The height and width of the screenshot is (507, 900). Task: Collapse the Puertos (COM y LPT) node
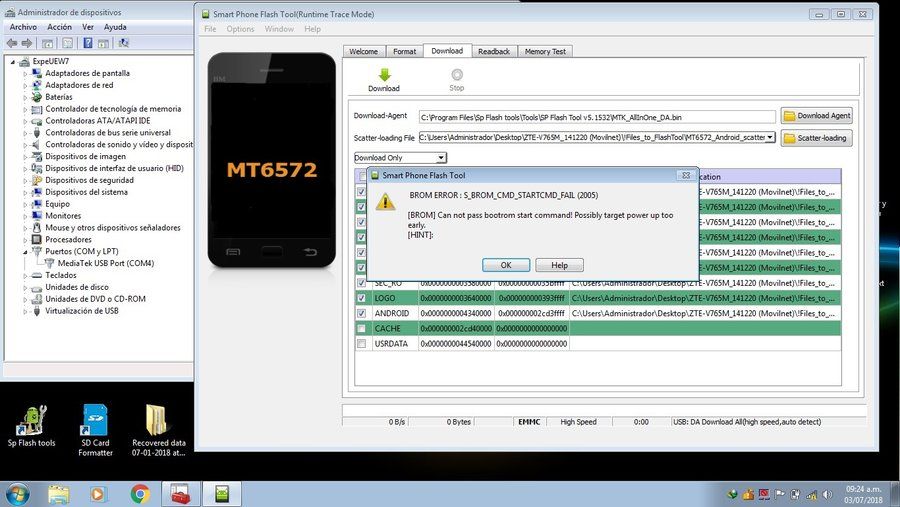click(25, 251)
